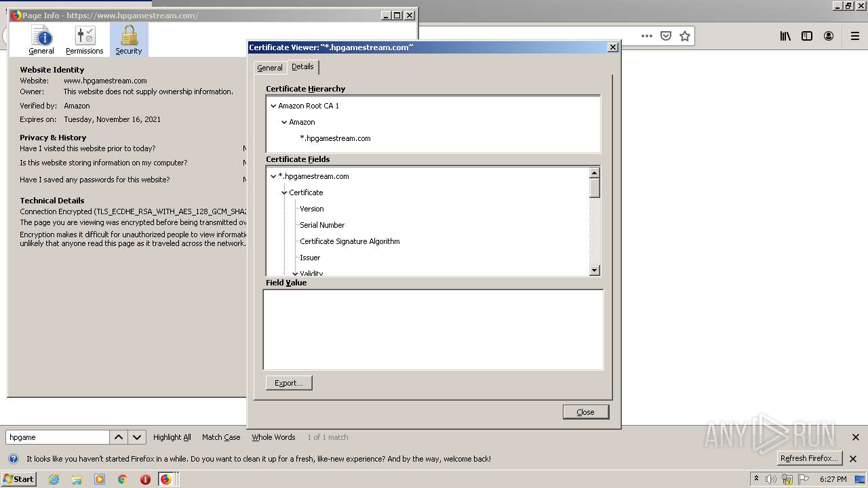Click the volume tray icon
The width and height of the screenshot is (868, 488).
tap(771, 479)
